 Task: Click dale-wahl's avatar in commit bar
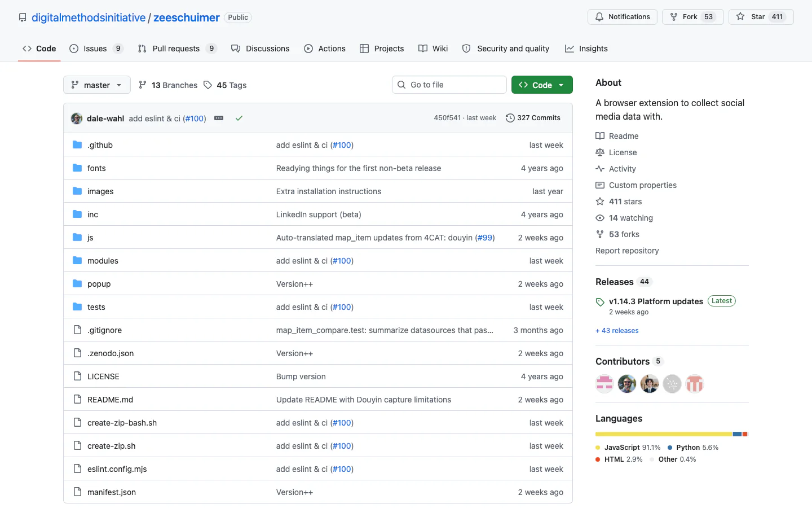(77, 119)
